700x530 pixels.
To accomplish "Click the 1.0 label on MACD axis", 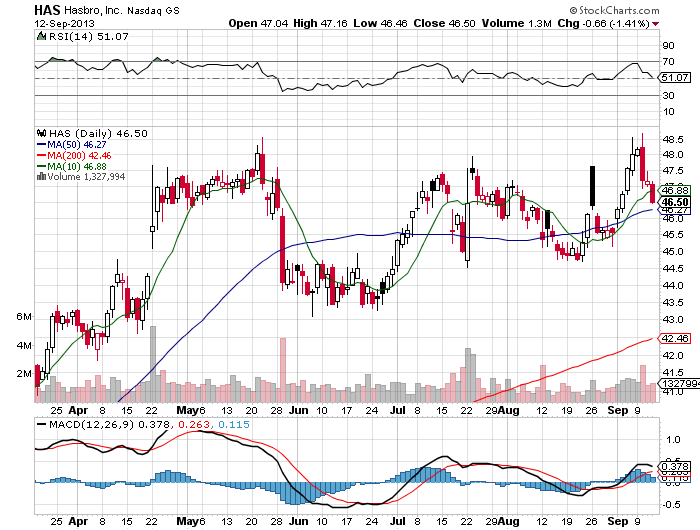I will click(x=673, y=439).
